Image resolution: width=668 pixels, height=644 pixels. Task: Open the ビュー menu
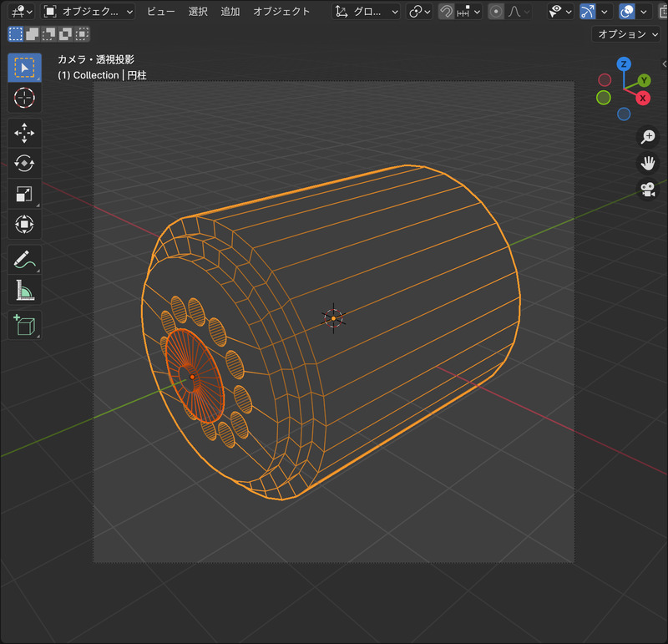(x=161, y=12)
